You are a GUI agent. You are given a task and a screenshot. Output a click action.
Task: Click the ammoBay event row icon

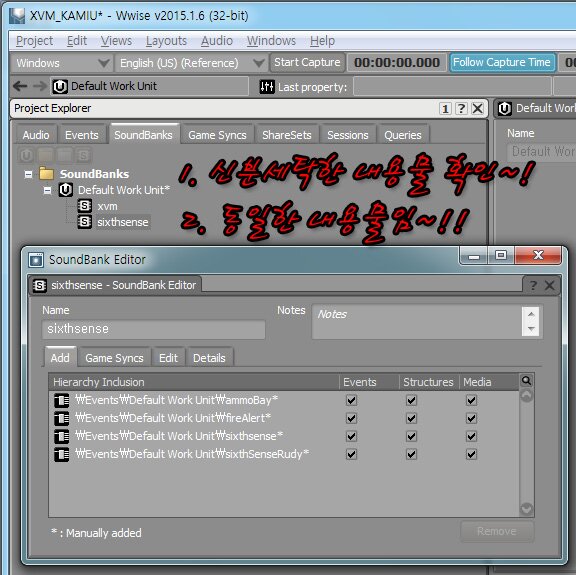pos(61,400)
